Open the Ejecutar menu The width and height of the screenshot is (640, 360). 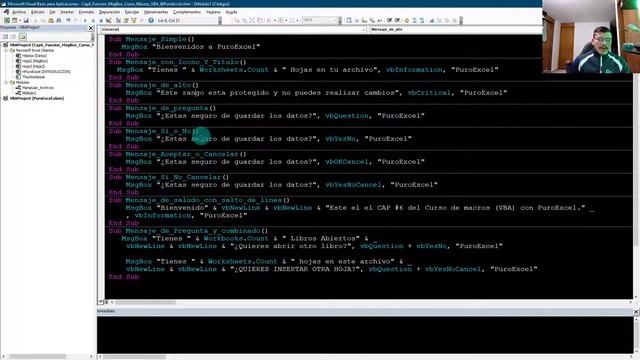[132, 12]
